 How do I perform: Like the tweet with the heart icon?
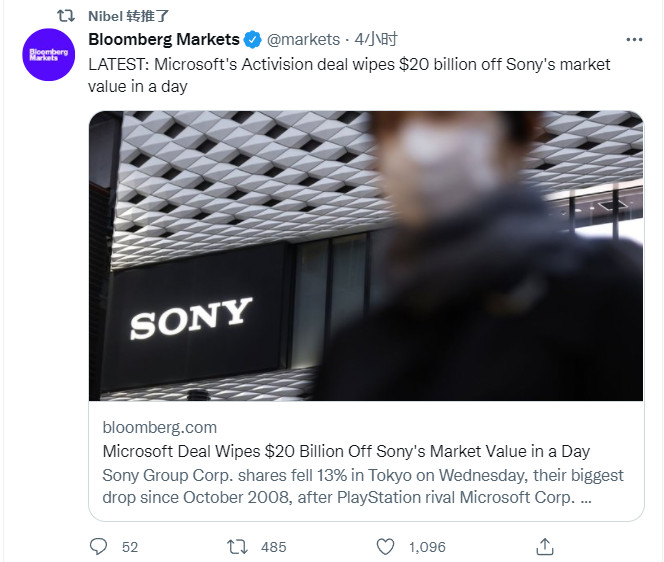pos(386,546)
